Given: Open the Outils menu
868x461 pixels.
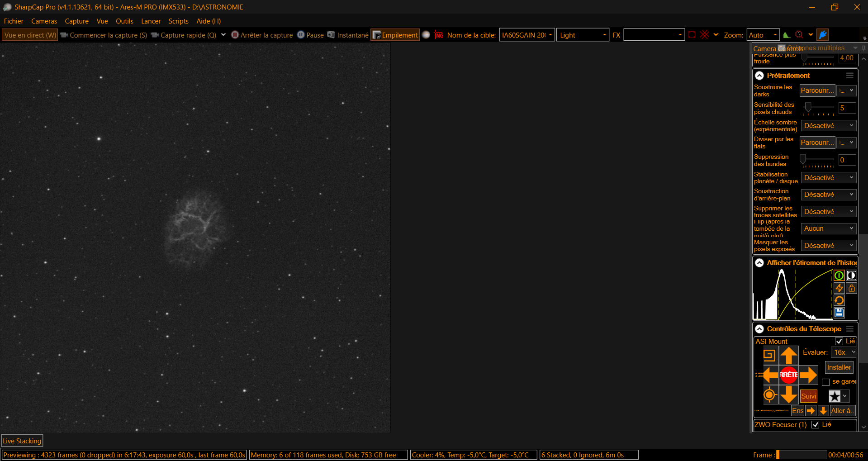Looking at the screenshot, I should pyautogui.click(x=124, y=21).
